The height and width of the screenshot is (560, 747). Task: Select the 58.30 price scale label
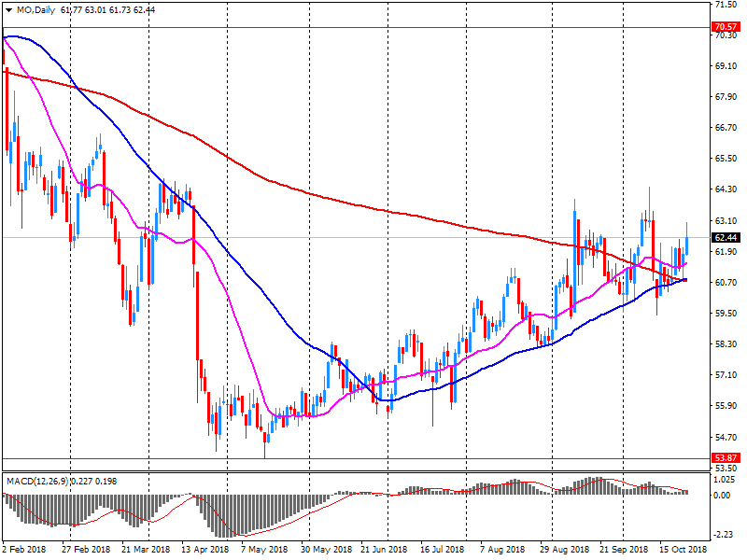(726, 343)
